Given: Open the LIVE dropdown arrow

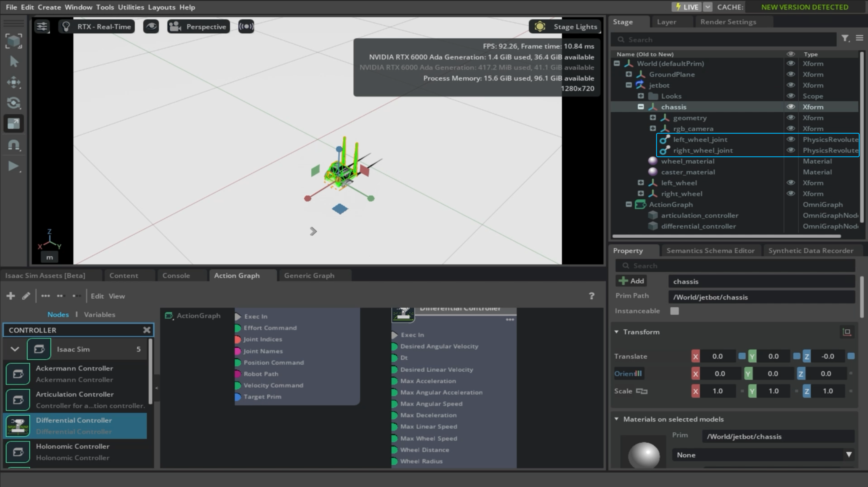Looking at the screenshot, I should point(708,7).
